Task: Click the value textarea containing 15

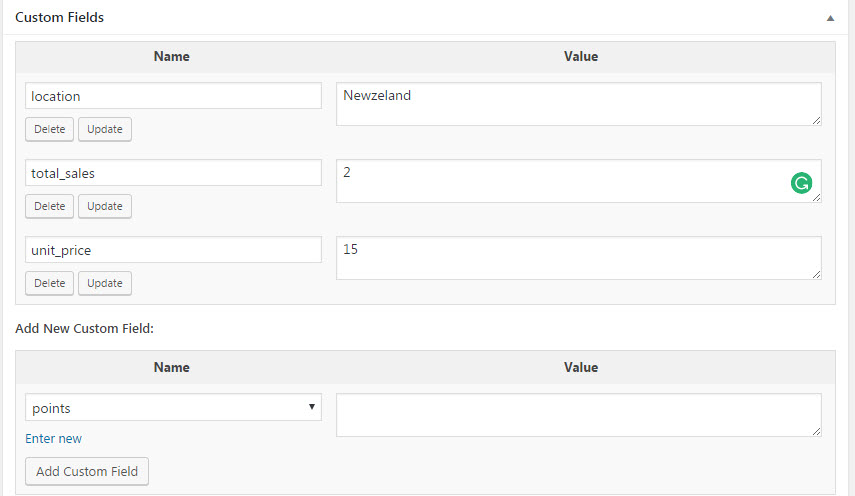Action: pos(579,258)
